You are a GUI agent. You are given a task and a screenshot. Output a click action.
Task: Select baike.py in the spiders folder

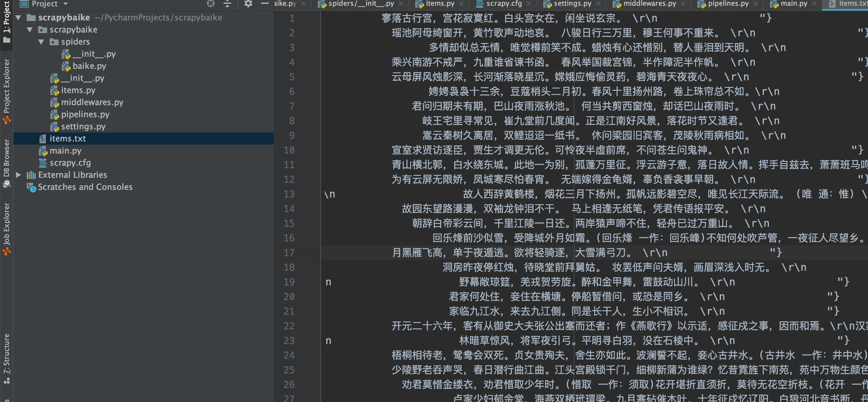tap(89, 66)
